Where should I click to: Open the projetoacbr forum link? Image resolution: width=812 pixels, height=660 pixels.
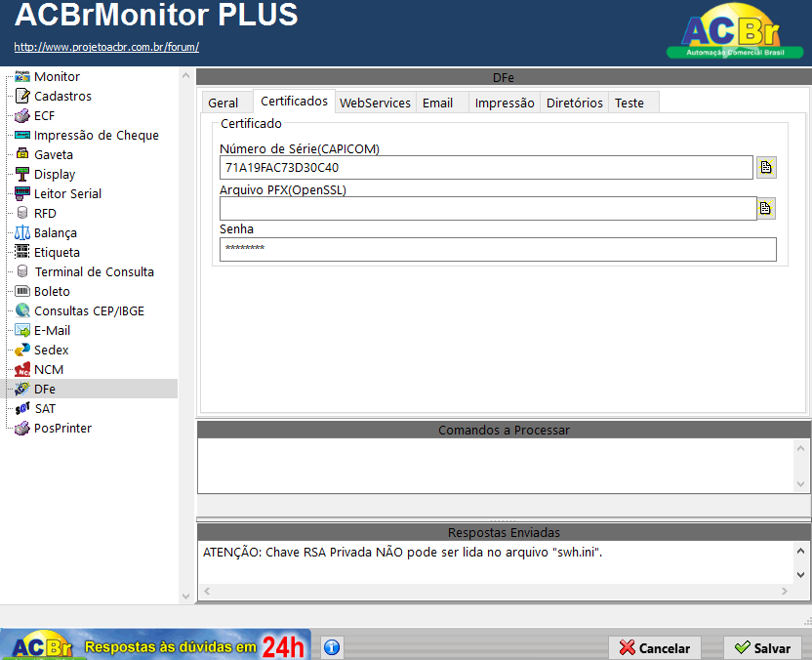point(106,47)
